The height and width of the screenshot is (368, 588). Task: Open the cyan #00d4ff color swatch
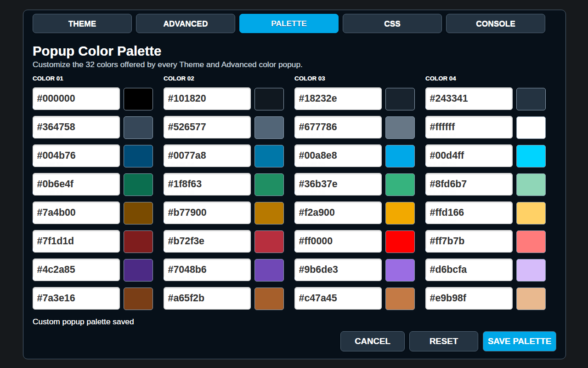coord(531,156)
